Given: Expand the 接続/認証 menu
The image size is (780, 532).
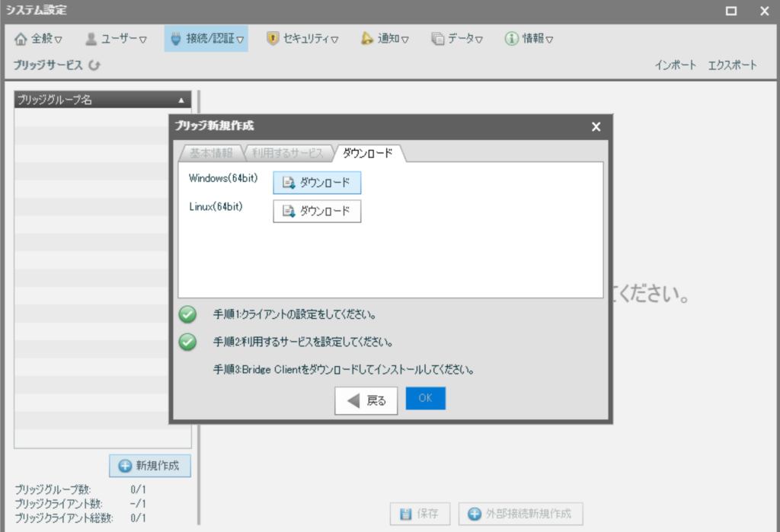Looking at the screenshot, I should click(x=206, y=39).
